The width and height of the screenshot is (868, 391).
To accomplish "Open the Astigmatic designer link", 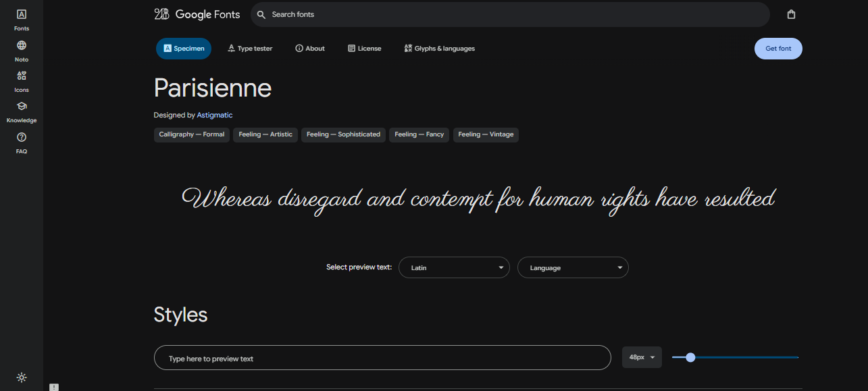I will point(215,115).
